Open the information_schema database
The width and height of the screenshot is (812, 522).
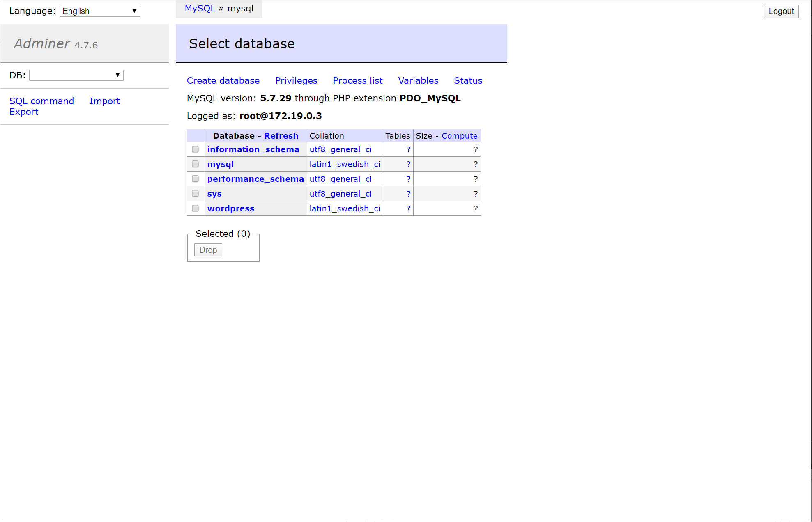tap(253, 149)
